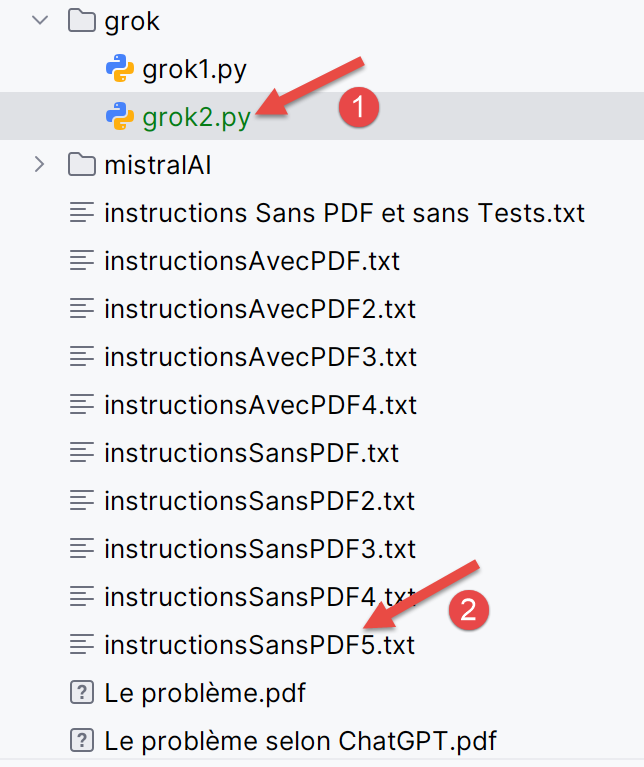This screenshot has height=767, width=644.
Task: Open instructions Sans PDF et sans Tests.txt
Action: pos(344,213)
